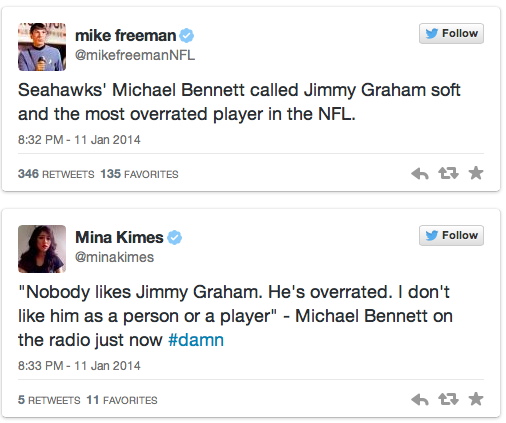Follow Mina Kimes
The image size is (506, 423).
pos(451,235)
